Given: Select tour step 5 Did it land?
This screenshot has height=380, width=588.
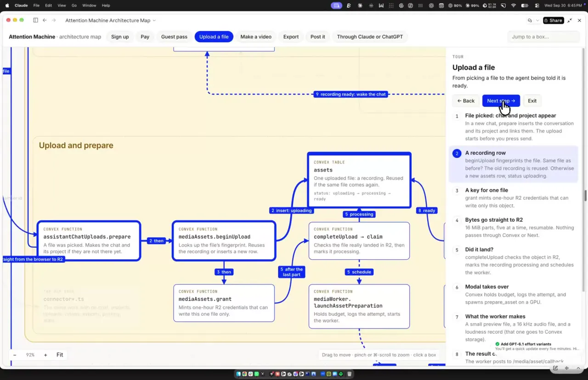Looking at the screenshot, I should (x=514, y=261).
